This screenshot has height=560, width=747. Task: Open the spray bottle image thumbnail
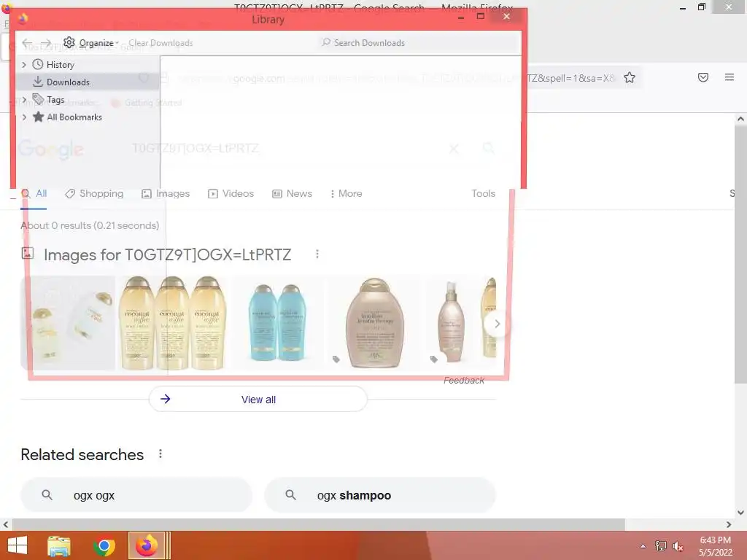[451, 323]
